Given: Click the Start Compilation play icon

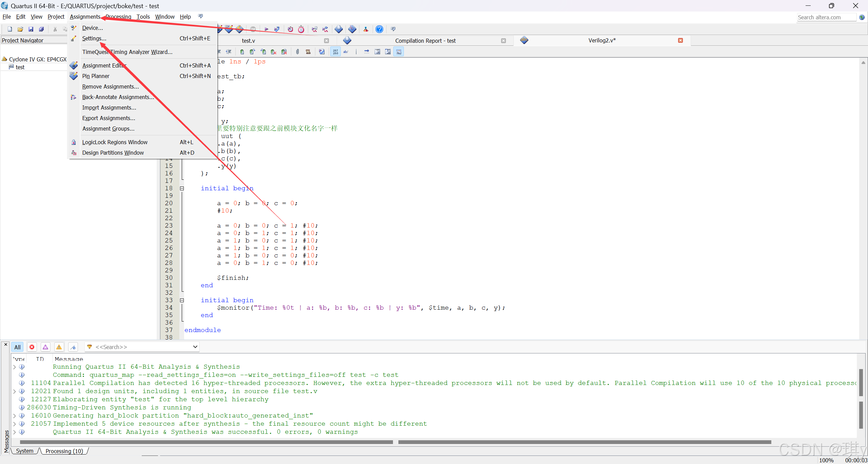Looking at the screenshot, I should click(266, 29).
